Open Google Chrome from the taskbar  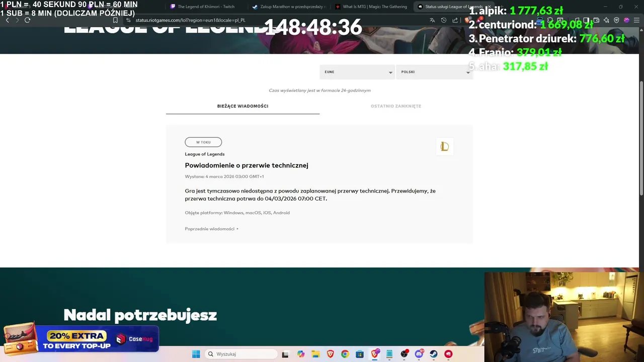coord(345,354)
